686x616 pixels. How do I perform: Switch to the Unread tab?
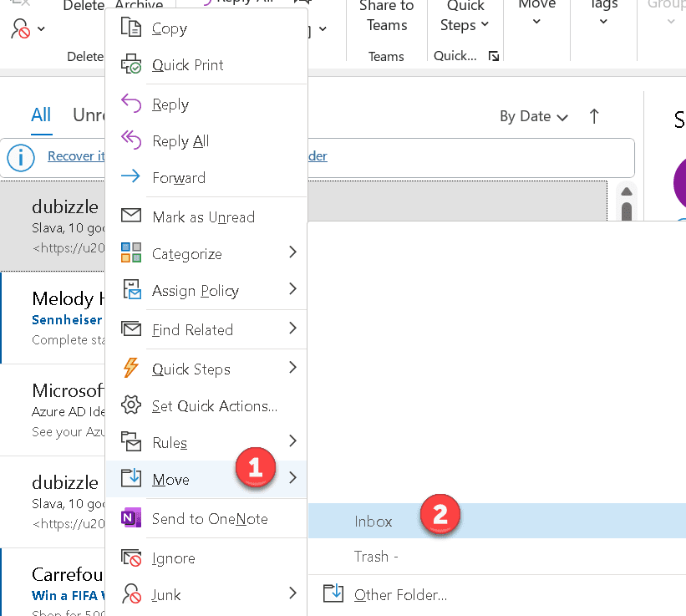(x=89, y=115)
